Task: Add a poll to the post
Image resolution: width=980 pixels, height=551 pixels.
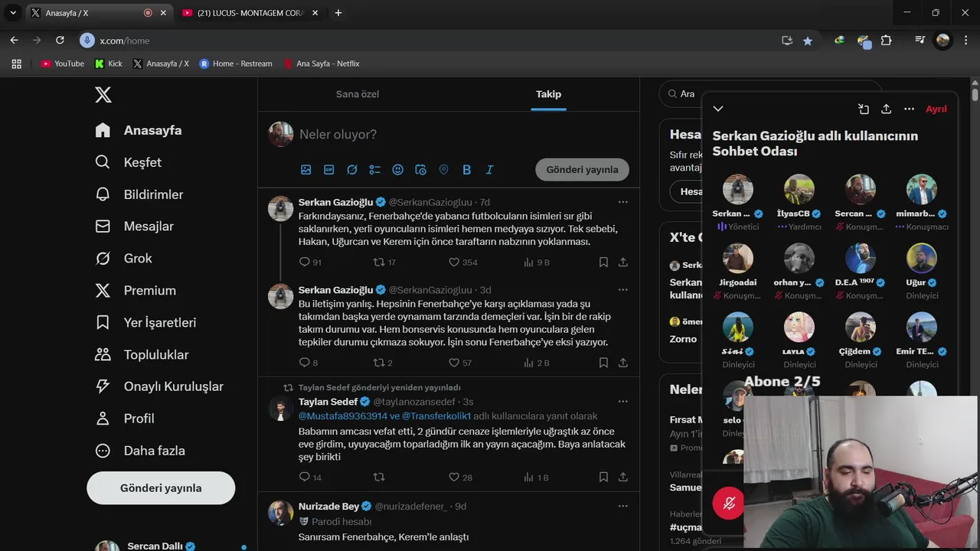Action: coord(375,170)
